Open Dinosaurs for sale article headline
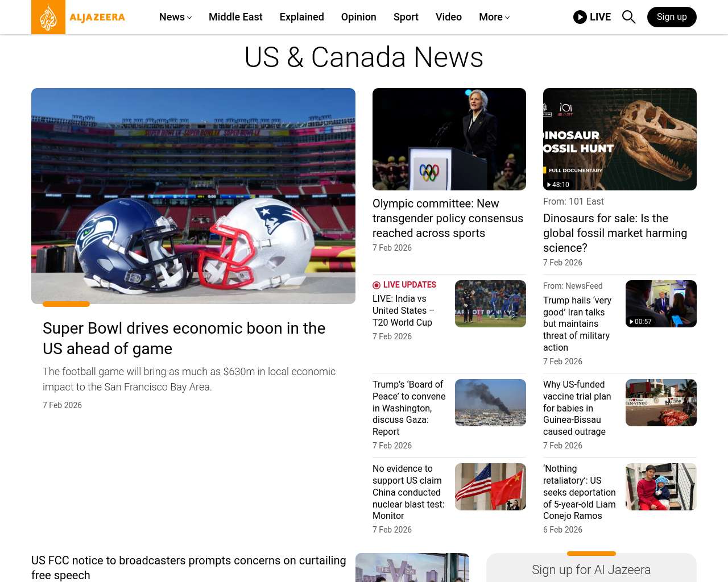This screenshot has height=582, width=728. 615,233
